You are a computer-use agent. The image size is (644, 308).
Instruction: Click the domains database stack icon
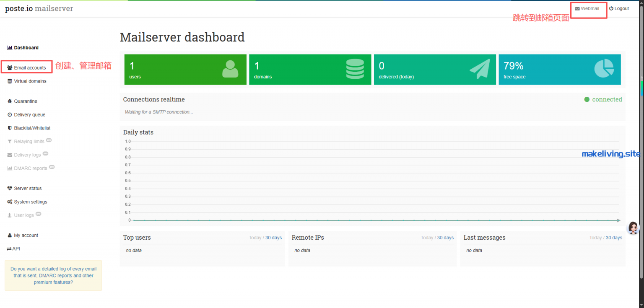point(355,69)
